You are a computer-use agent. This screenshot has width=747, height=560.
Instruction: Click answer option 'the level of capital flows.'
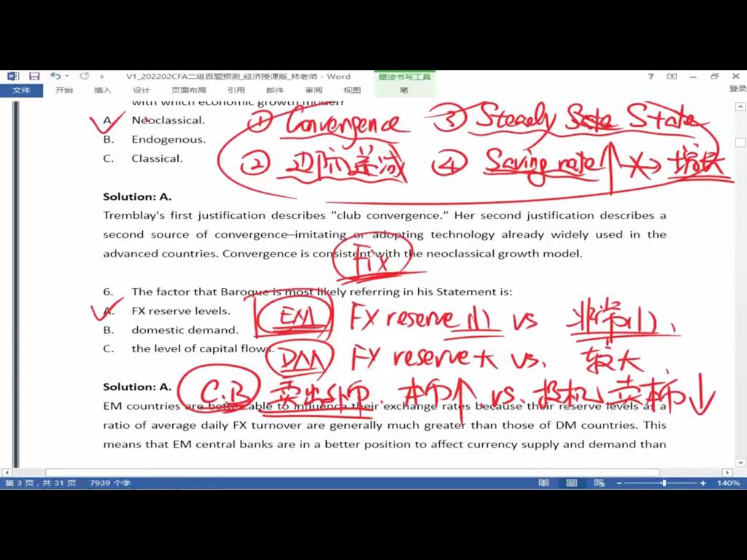pyautogui.click(x=203, y=349)
